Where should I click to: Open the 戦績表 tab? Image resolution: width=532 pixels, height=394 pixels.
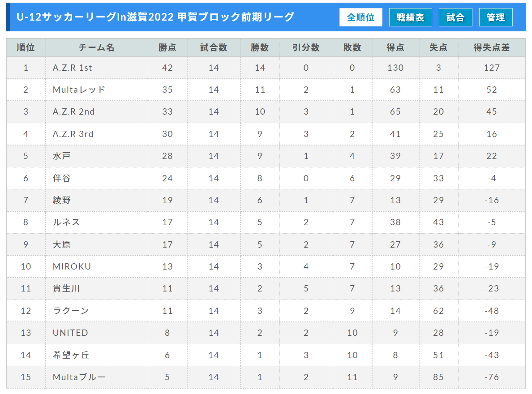tap(411, 17)
